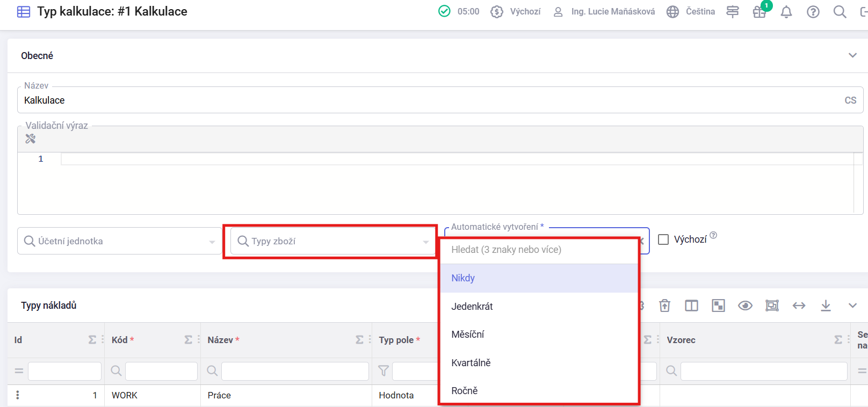Click the help icon next to Výchozí checkbox
The image size is (868, 407).
pyautogui.click(x=713, y=235)
